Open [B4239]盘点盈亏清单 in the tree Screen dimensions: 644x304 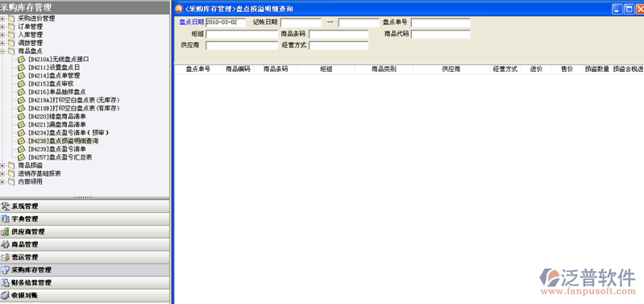pos(57,149)
